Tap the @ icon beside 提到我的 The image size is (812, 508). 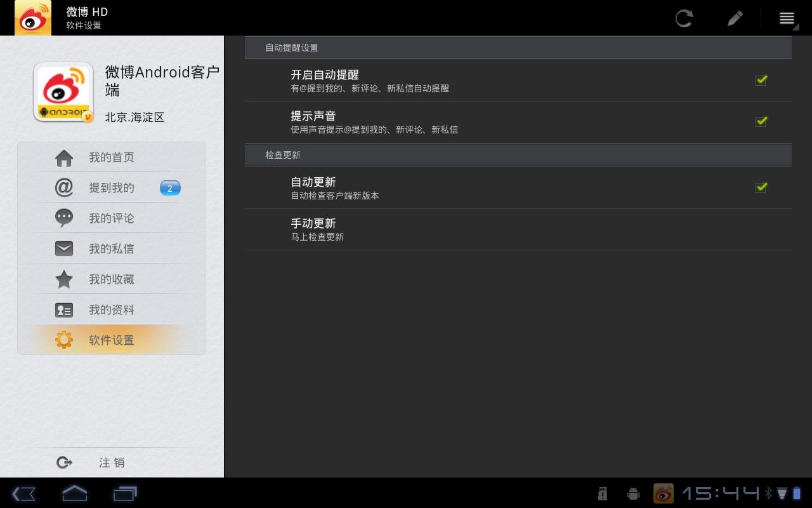click(x=64, y=188)
